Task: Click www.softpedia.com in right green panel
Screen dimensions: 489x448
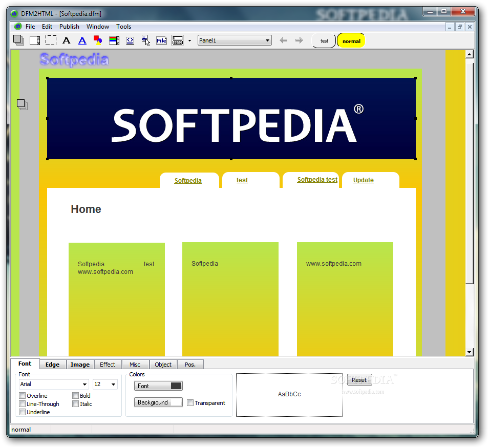Action: [x=334, y=264]
